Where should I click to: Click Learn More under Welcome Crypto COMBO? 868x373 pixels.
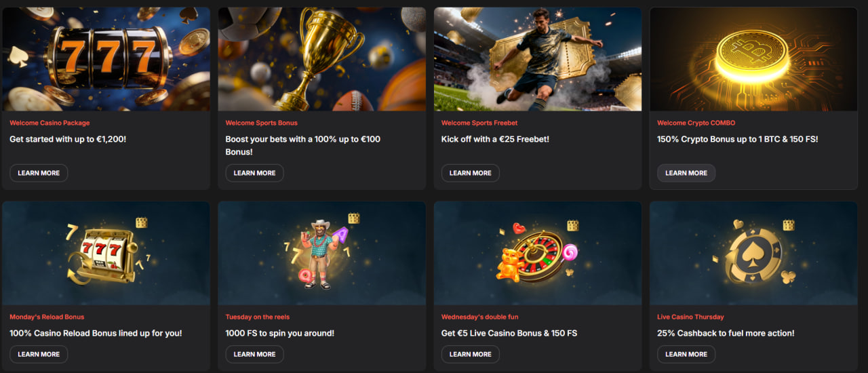(x=686, y=173)
